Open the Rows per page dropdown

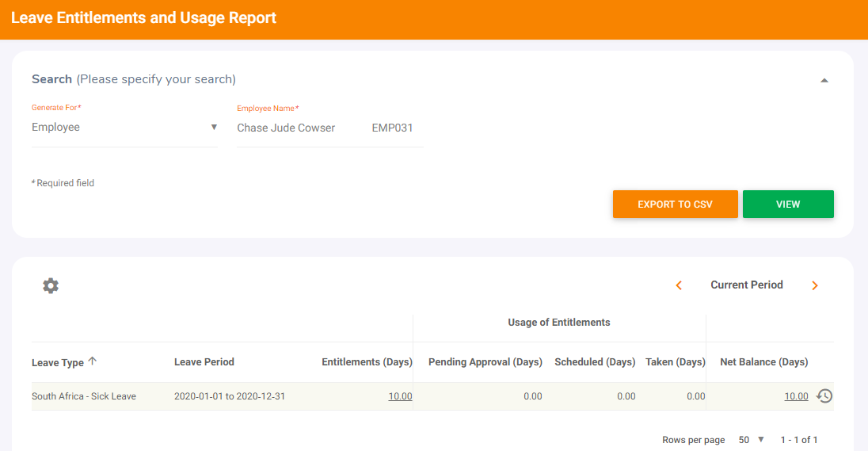752,439
